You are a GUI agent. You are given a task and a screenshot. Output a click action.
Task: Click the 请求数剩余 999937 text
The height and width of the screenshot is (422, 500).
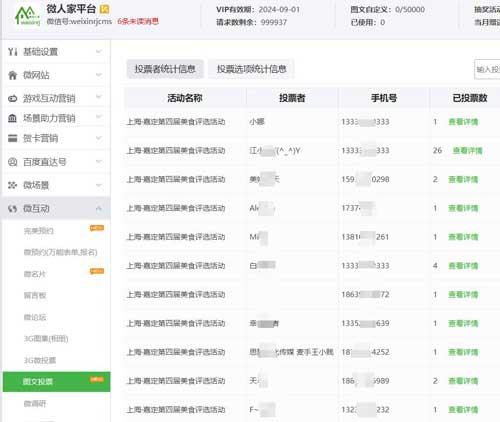tap(251, 22)
